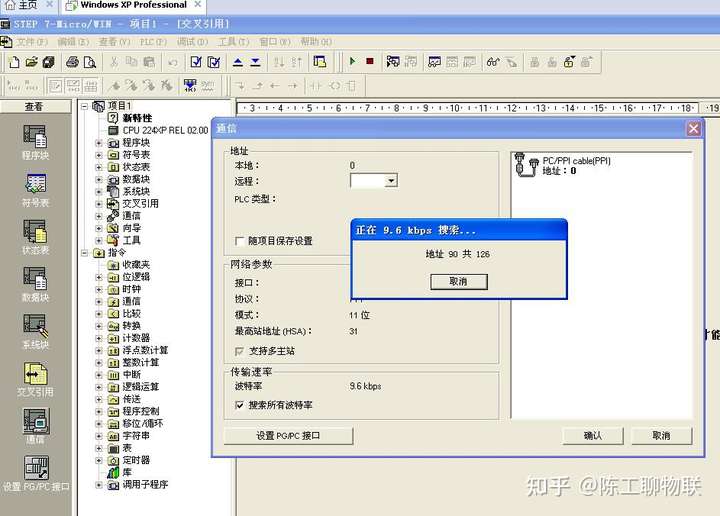Expand the 定时器 instruction folder
The height and width of the screenshot is (516, 720).
pos(99,460)
